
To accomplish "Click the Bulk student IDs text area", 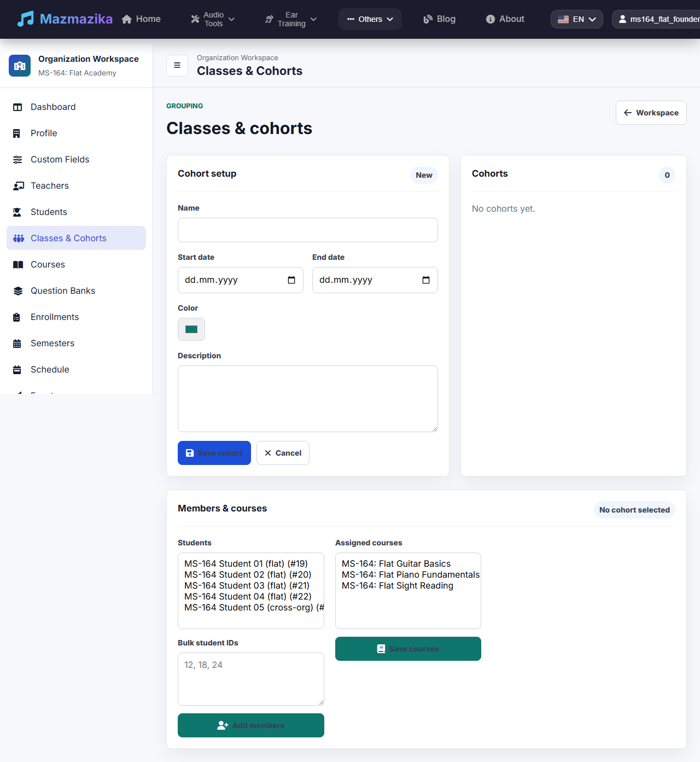I will coord(251,679).
